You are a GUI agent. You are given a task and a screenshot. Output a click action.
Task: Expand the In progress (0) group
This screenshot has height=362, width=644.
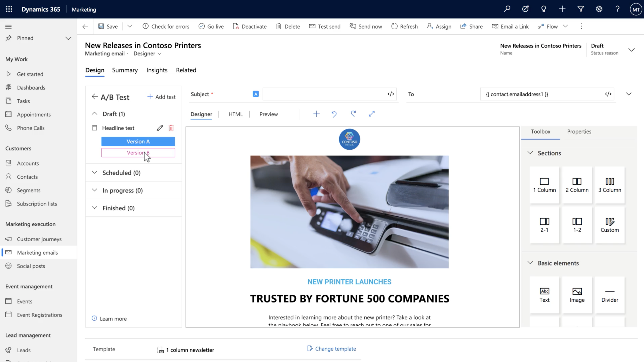pos(94,190)
